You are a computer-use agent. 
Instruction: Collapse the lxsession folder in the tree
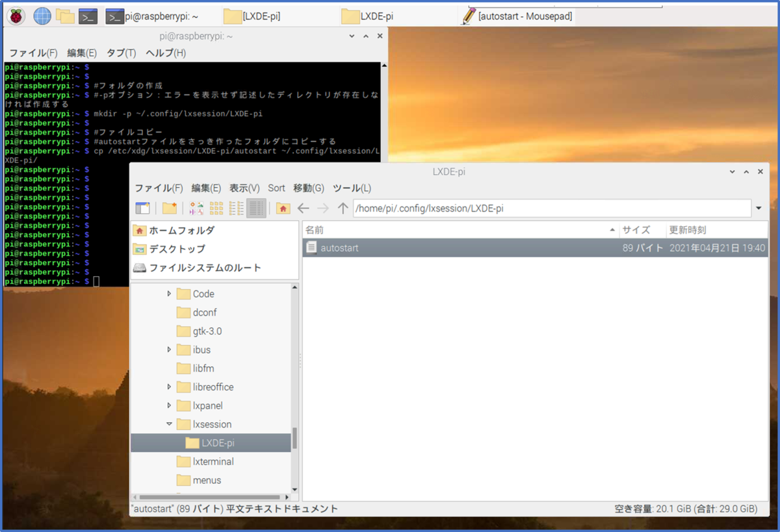(x=169, y=424)
